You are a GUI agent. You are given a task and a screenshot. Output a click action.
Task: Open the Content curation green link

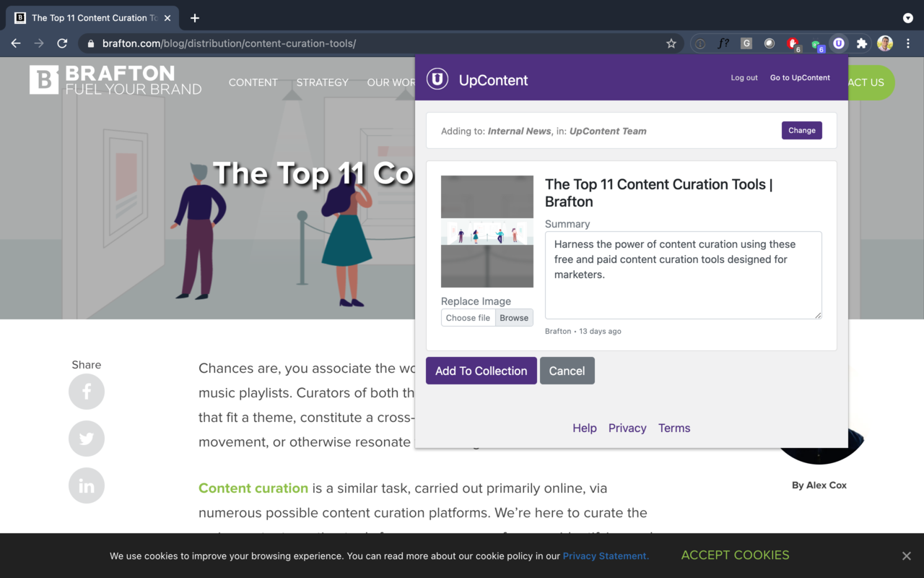point(253,488)
